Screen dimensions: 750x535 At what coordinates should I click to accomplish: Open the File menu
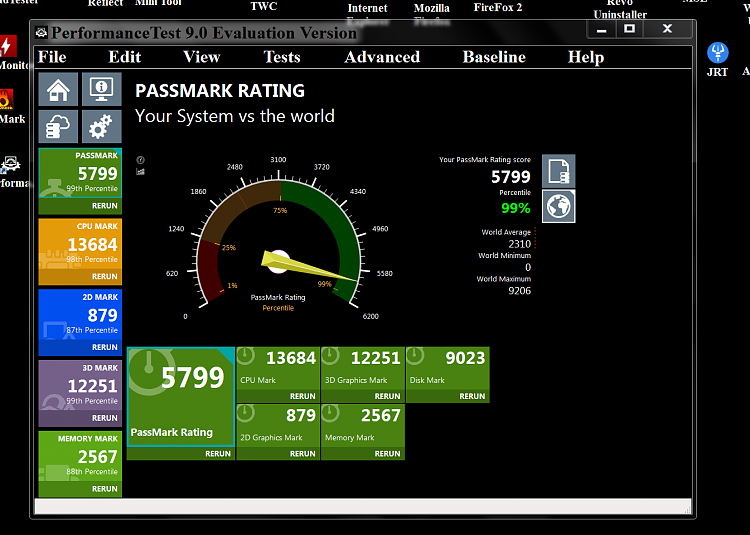[x=52, y=57]
